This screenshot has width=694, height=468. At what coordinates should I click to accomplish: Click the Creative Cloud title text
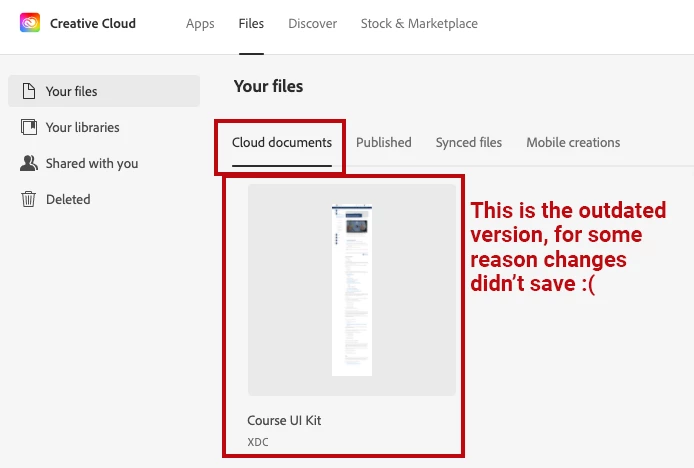93,23
